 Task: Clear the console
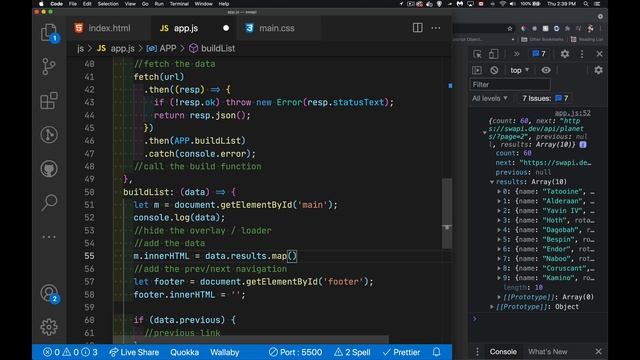494,70
